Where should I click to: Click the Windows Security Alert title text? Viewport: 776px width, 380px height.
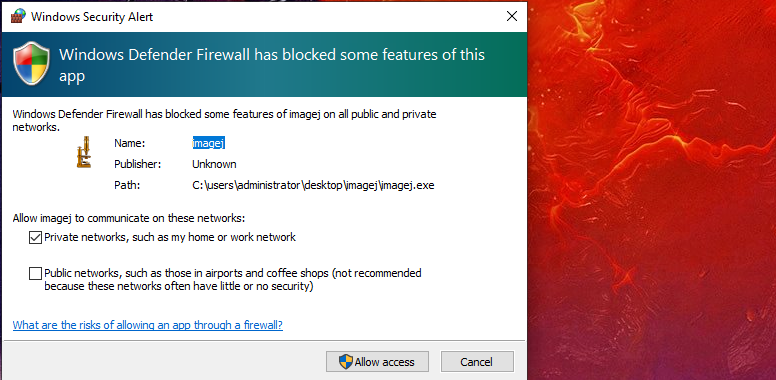click(92, 16)
